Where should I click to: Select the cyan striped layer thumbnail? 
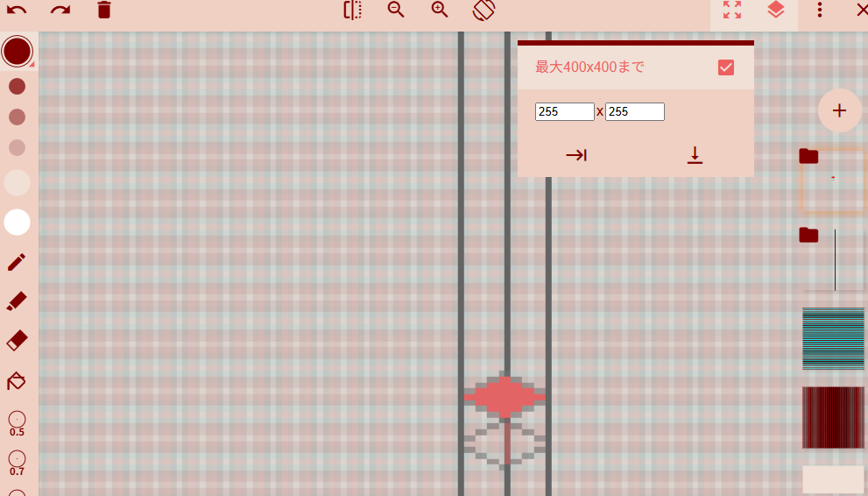point(833,339)
